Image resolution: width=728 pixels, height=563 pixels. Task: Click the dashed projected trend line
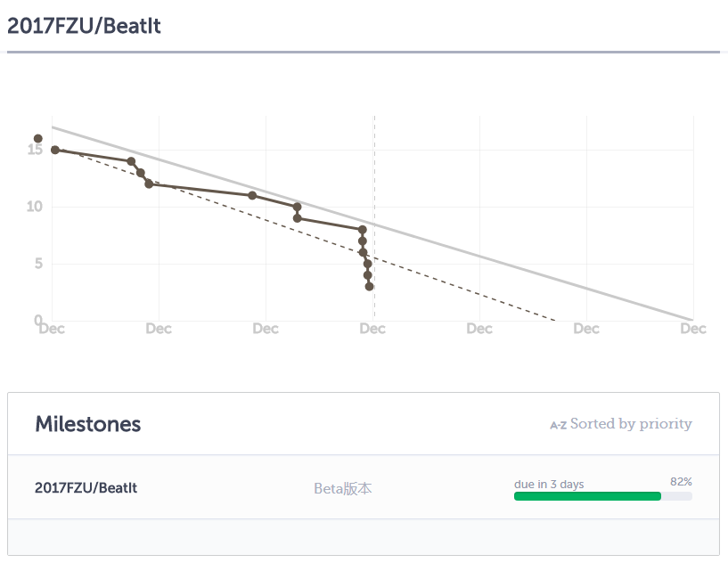coord(464,290)
